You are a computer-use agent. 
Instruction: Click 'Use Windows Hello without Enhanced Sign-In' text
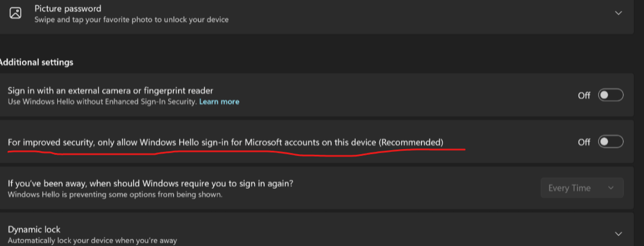(x=101, y=102)
